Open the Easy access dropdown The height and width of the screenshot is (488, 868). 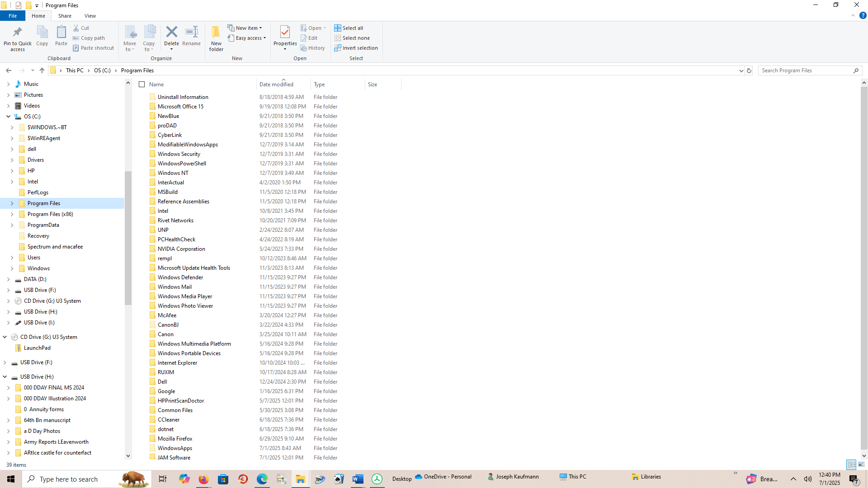[247, 38]
